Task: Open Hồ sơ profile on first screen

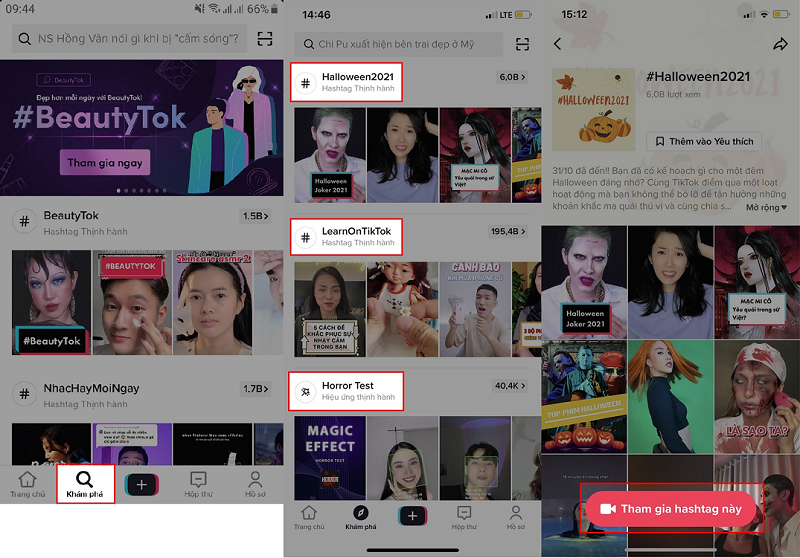Action: 255,485
